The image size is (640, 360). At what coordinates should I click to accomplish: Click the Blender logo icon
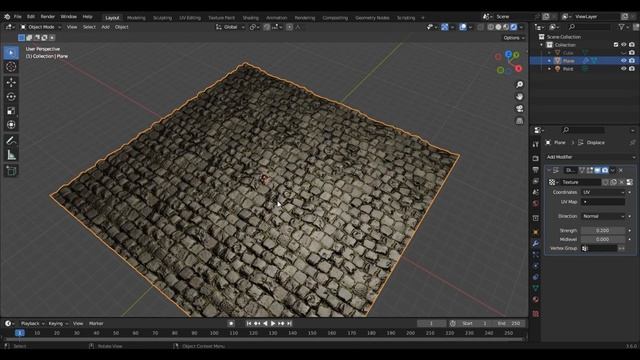7,17
